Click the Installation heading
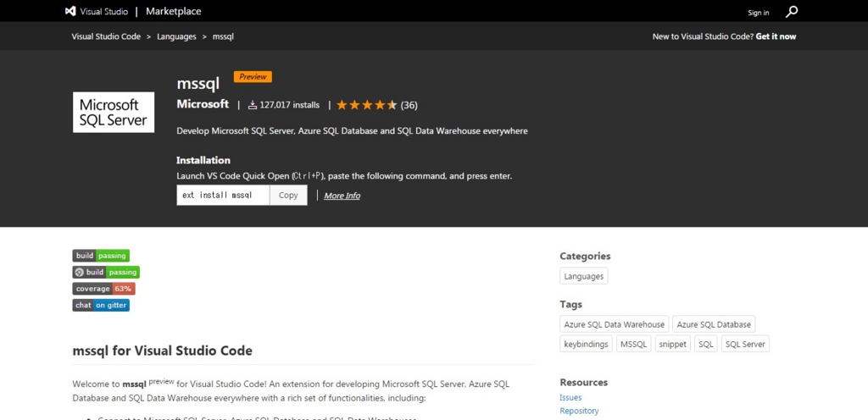The image size is (868, 420). click(203, 160)
